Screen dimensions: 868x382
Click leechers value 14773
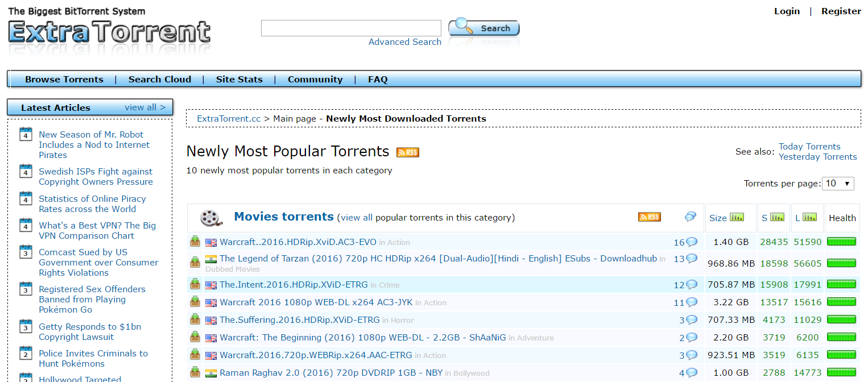click(808, 373)
